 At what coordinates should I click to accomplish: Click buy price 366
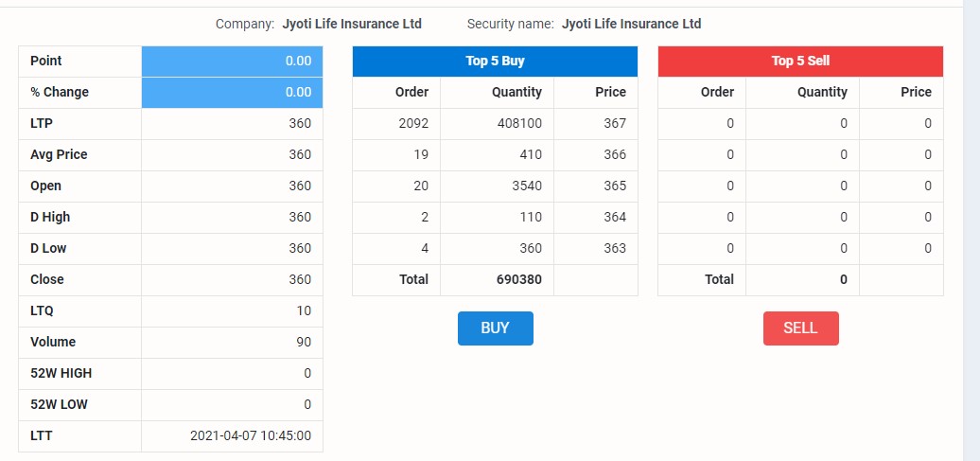point(615,154)
